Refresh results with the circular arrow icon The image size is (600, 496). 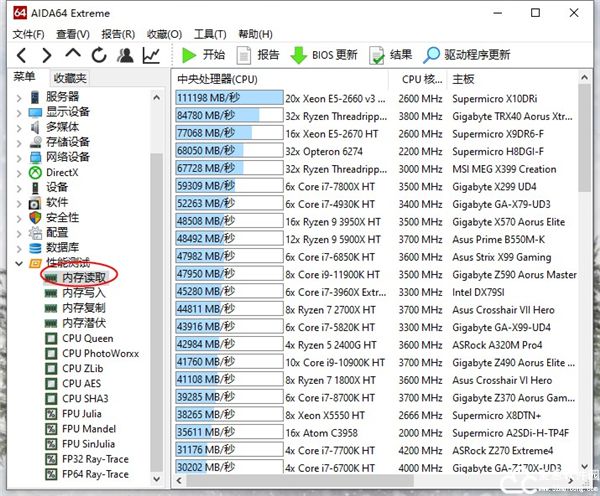point(99,55)
